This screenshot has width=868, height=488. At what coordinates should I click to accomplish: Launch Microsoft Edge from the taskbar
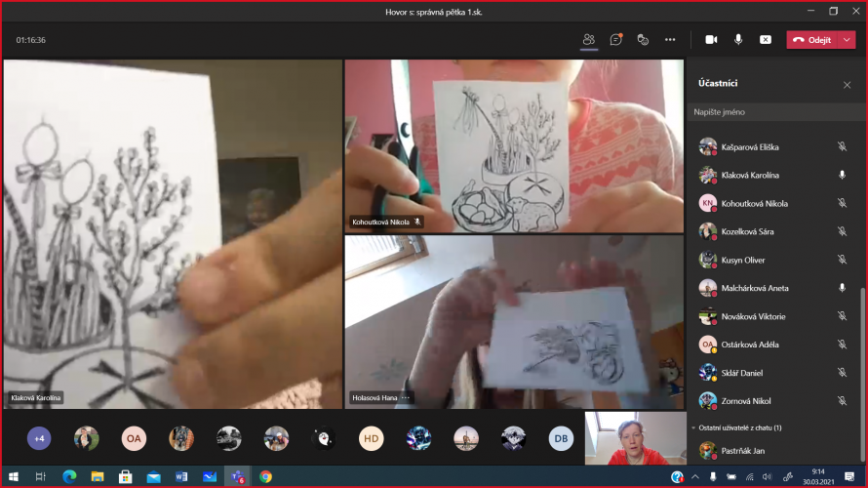[69, 476]
